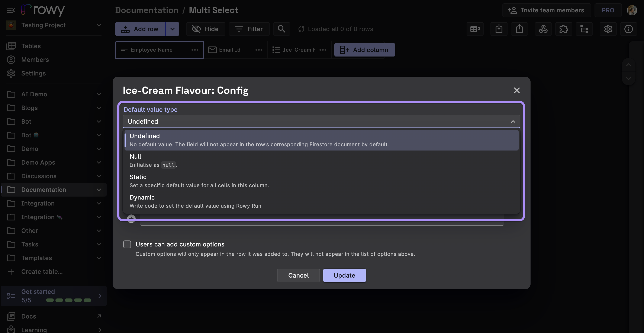Click the Cancel button
Viewport: 644px width, 333px height.
coord(298,275)
